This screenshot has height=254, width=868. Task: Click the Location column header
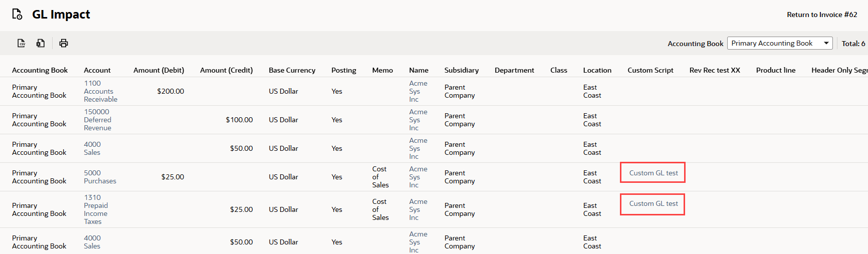pos(597,70)
